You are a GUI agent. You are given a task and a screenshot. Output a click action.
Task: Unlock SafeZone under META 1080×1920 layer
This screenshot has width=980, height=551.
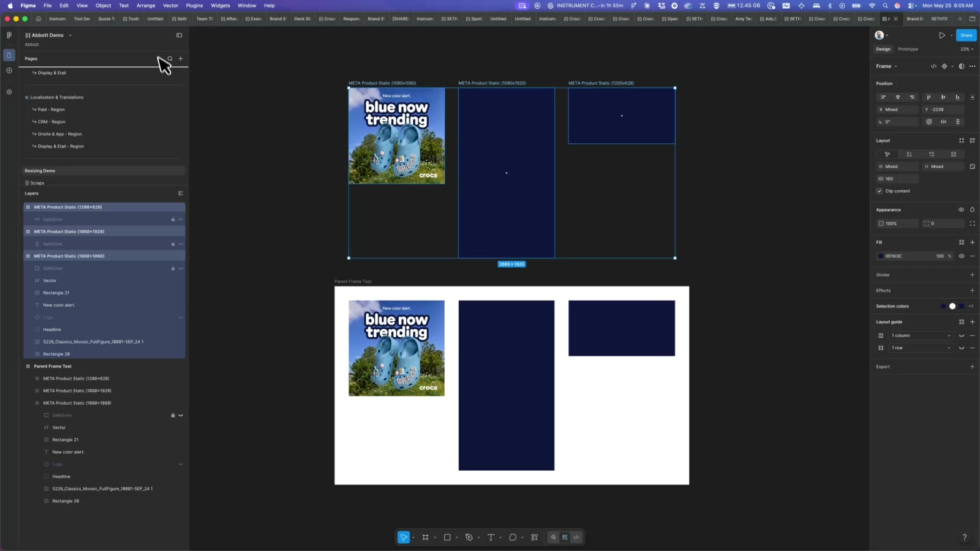[173, 244]
